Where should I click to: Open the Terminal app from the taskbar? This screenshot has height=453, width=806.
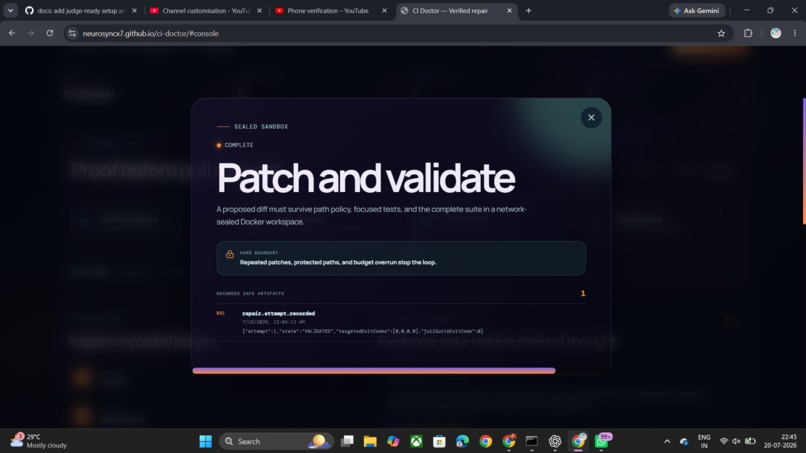point(532,441)
